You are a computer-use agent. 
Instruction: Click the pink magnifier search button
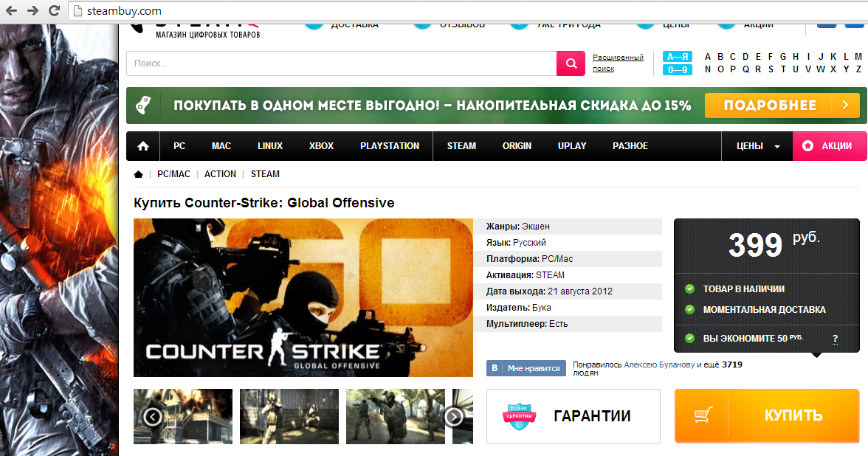point(571,63)
